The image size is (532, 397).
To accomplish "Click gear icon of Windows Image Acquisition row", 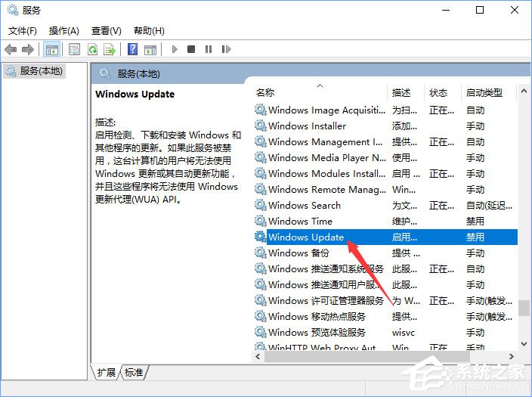I will click(x=260, y=110).
